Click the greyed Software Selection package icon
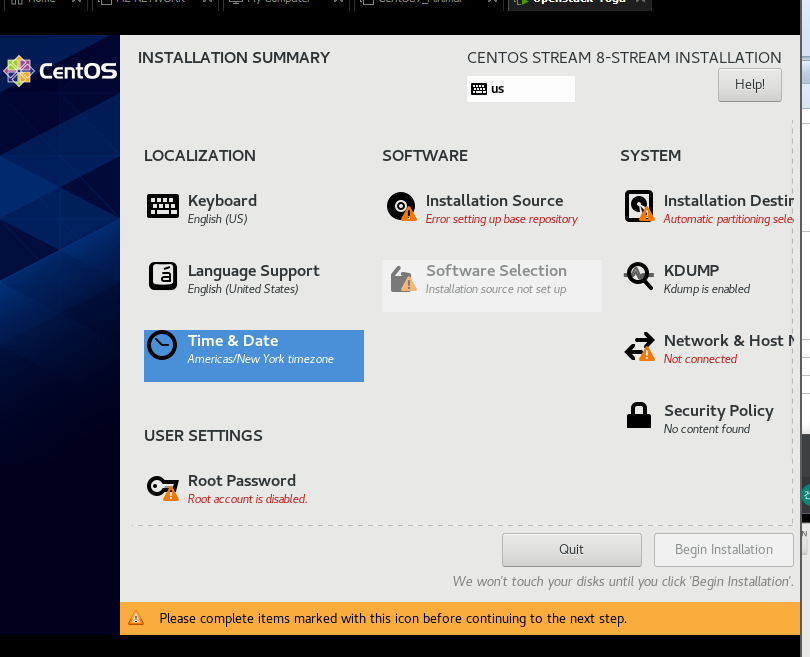The height and width of the screenshot is (657, 810). 403,279
